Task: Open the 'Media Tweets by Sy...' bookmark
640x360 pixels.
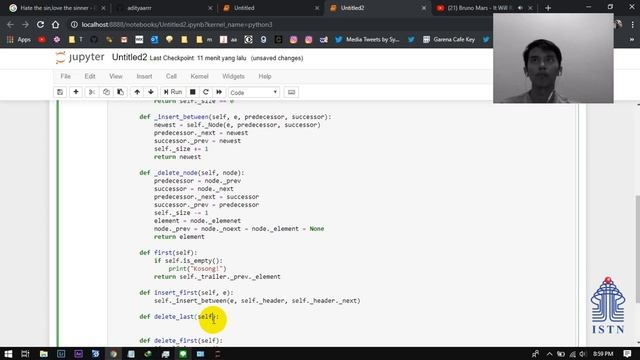Action: click(x=367, y=40)
